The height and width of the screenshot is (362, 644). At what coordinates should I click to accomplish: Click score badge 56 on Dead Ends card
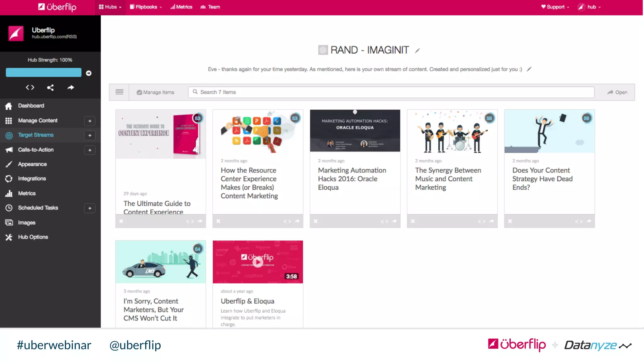pos(586,118)
